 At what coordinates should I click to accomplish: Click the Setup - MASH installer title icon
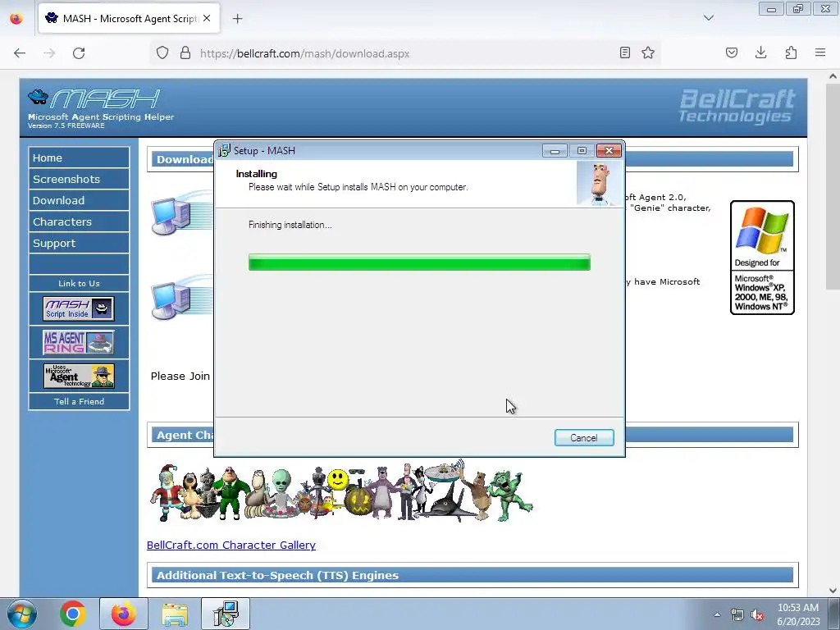(x=224, y=151)
